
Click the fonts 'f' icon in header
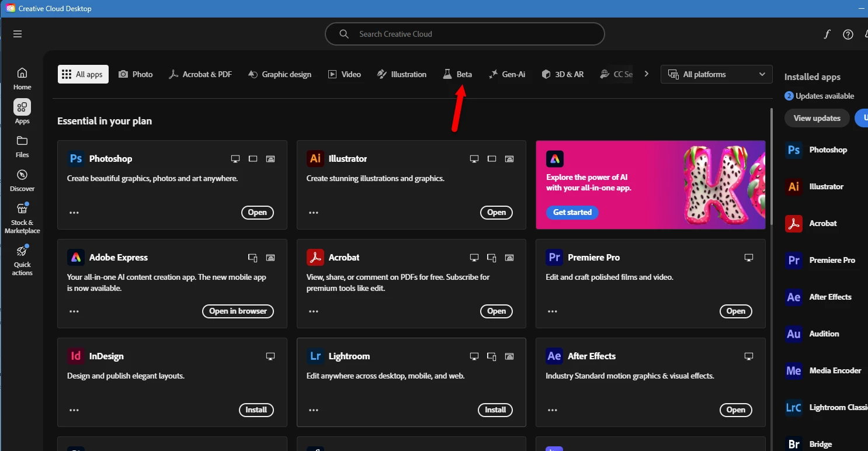pos(827,34)
